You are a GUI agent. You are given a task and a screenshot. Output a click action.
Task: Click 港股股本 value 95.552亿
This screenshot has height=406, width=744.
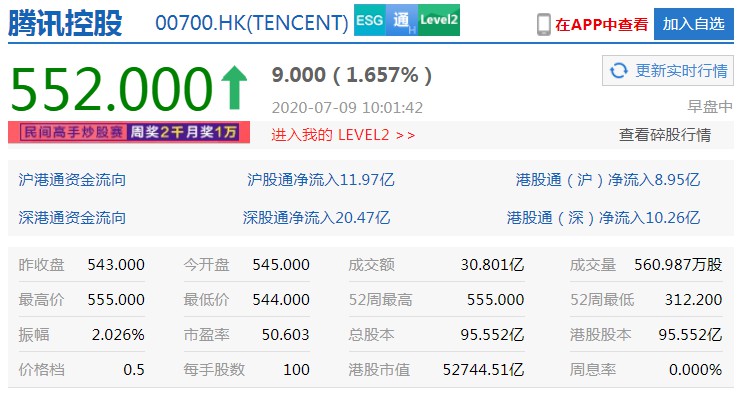[x=690, y=335]
